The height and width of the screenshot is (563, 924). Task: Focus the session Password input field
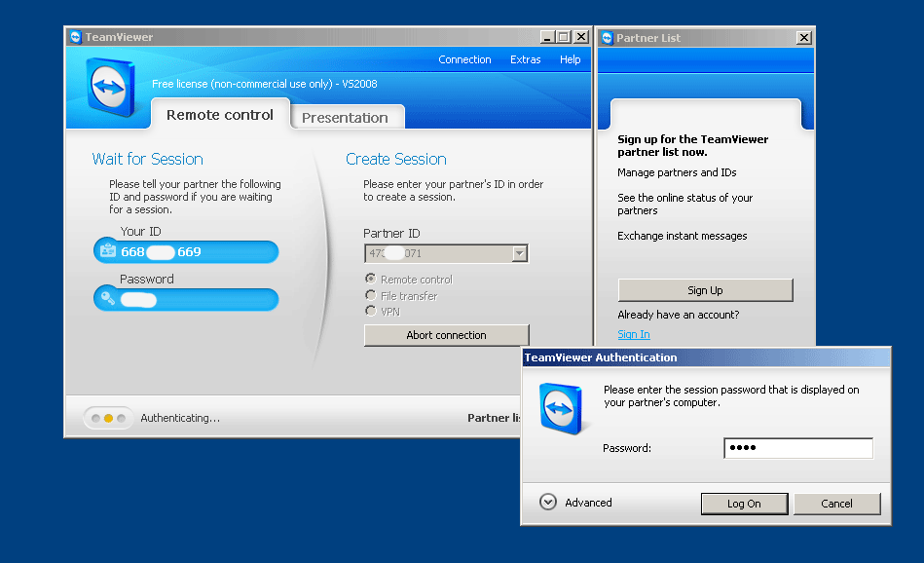798,448
